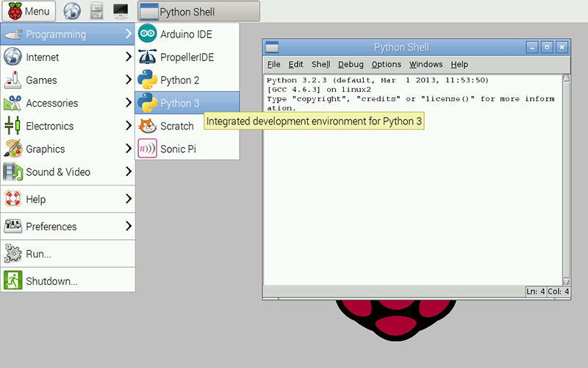
Task: Choose the Python 3 label
Action: [179, 103]
